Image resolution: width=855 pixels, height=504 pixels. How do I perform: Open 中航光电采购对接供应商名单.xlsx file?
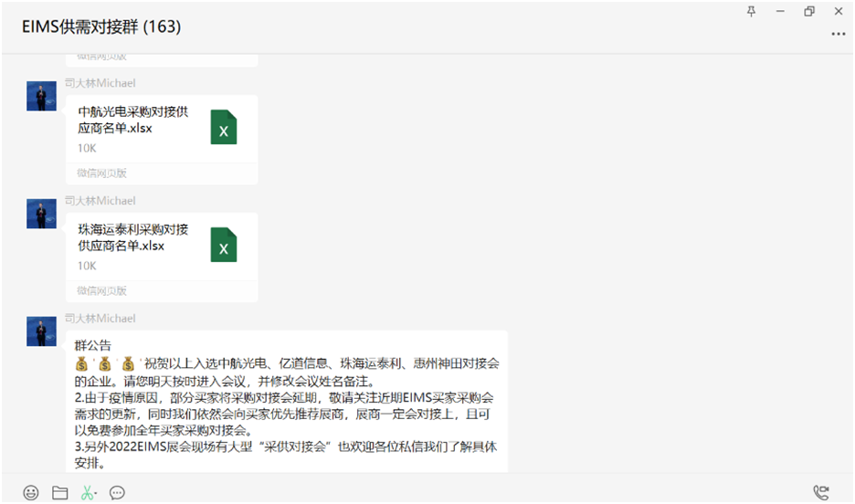162,140
